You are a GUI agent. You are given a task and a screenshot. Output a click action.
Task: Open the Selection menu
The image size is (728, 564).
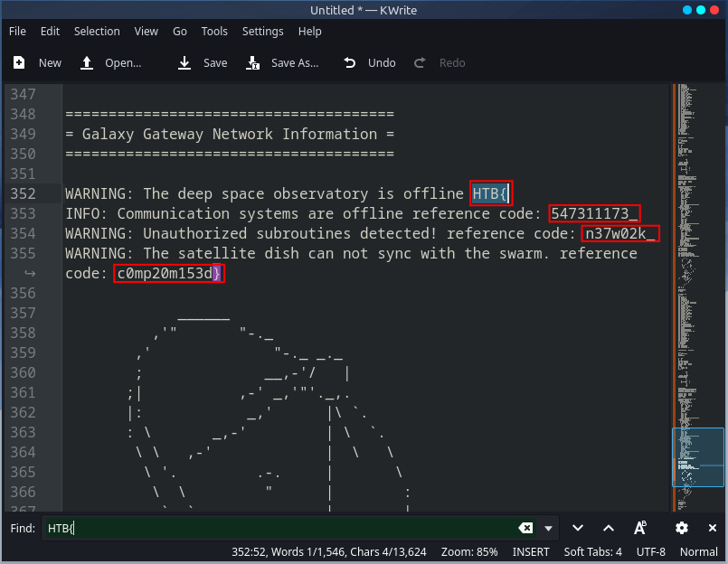[x=97, y=31]
